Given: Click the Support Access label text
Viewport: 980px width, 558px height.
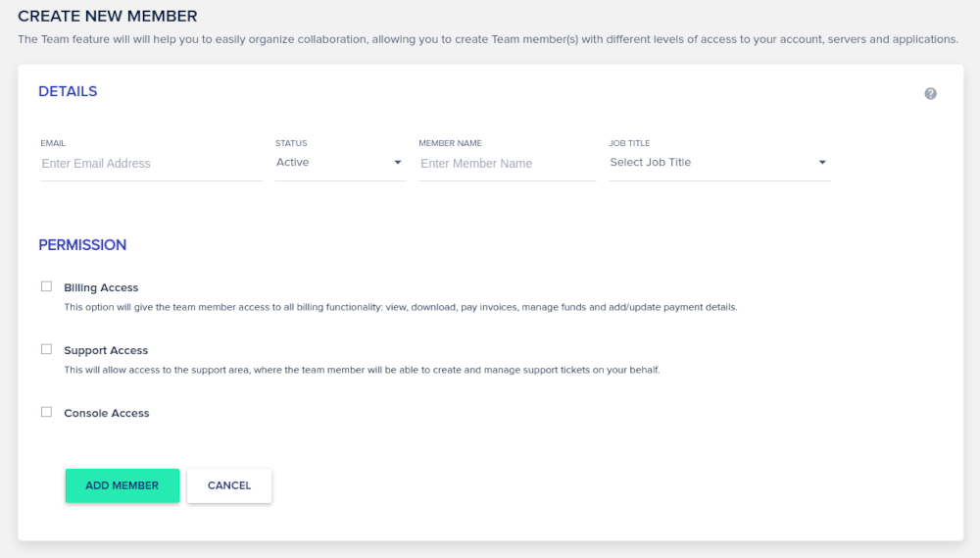Looking at the screenshot, I should pyautogui.click(x=106, y=350).
